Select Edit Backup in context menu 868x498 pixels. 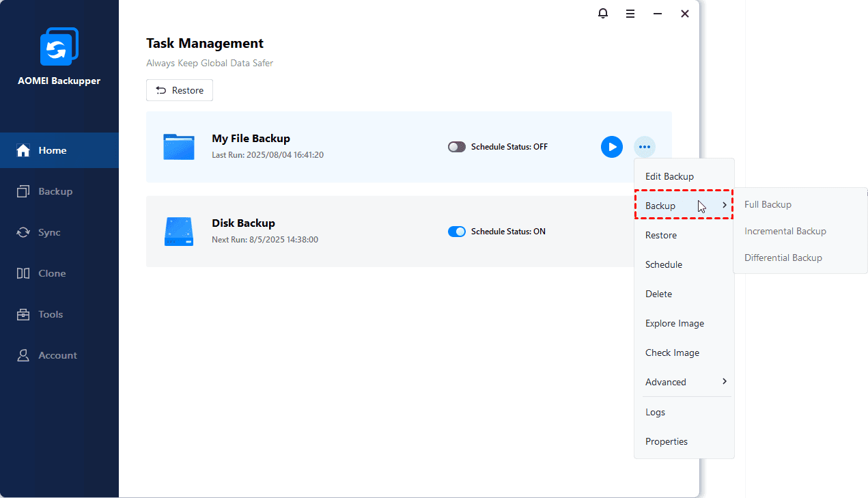pos(669,176)
